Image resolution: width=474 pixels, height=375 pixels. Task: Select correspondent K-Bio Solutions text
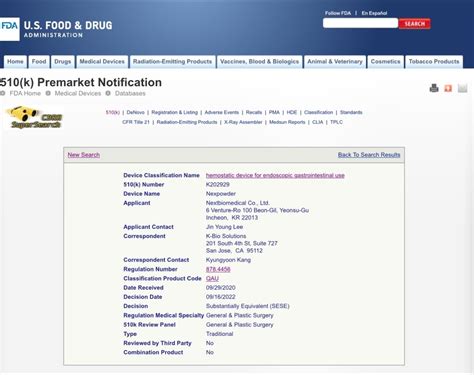(226, 236)
